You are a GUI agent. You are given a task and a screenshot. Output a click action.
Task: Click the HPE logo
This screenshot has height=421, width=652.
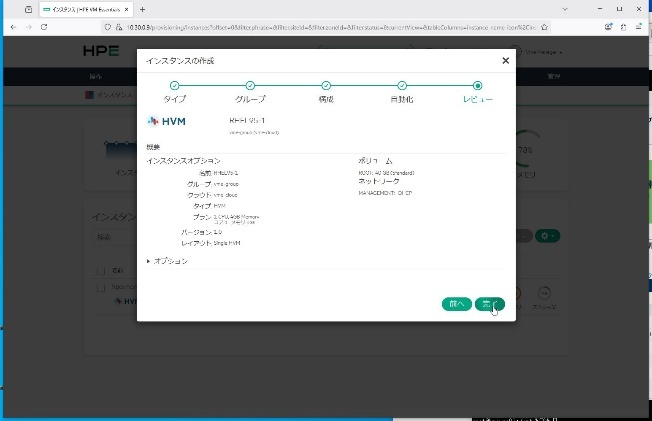tap(101, 50)
